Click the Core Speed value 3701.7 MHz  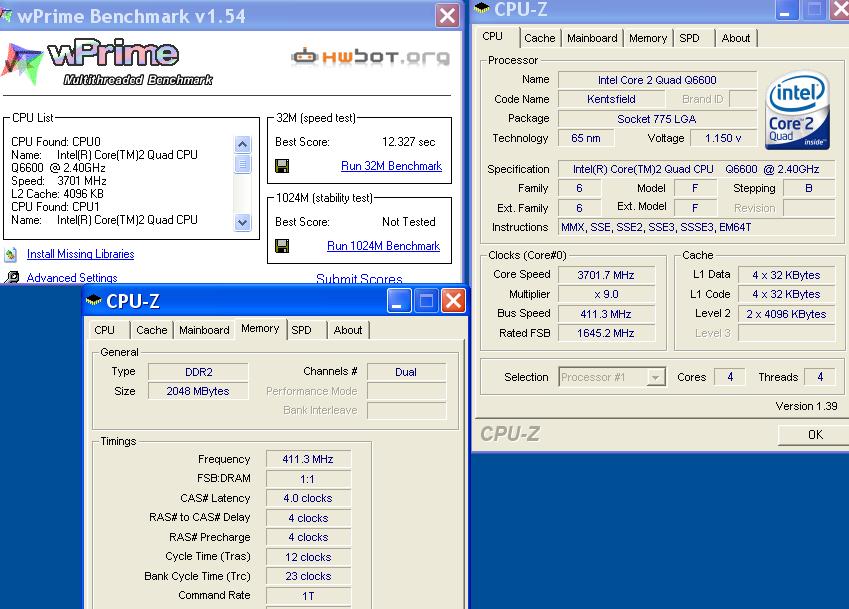click(x=606, y=275)
